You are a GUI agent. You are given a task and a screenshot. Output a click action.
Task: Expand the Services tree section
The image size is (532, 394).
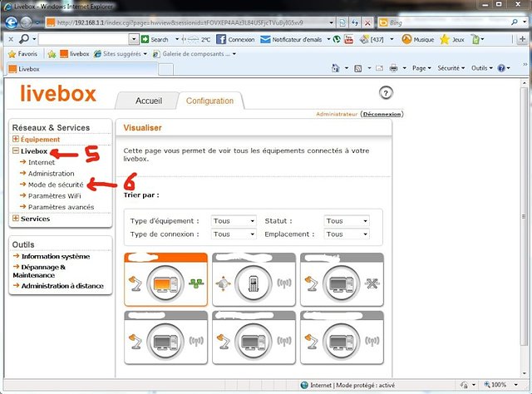tap(16, 219)
